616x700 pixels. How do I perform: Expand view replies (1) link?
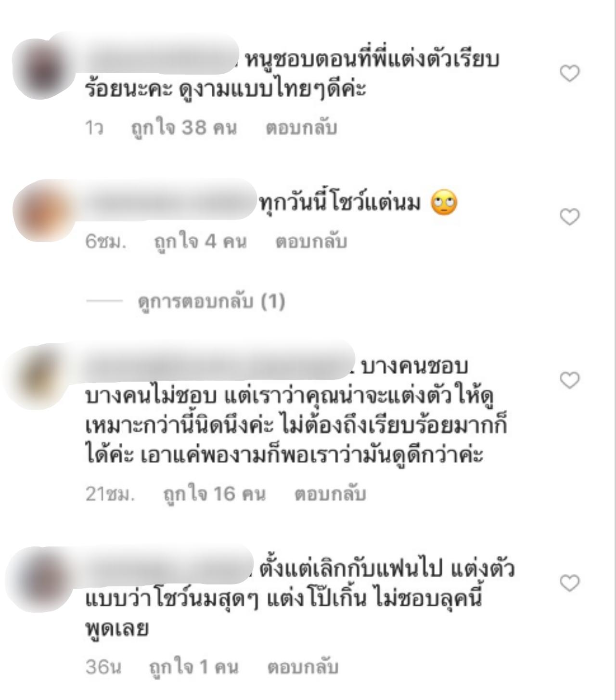[x=211, y=301]
